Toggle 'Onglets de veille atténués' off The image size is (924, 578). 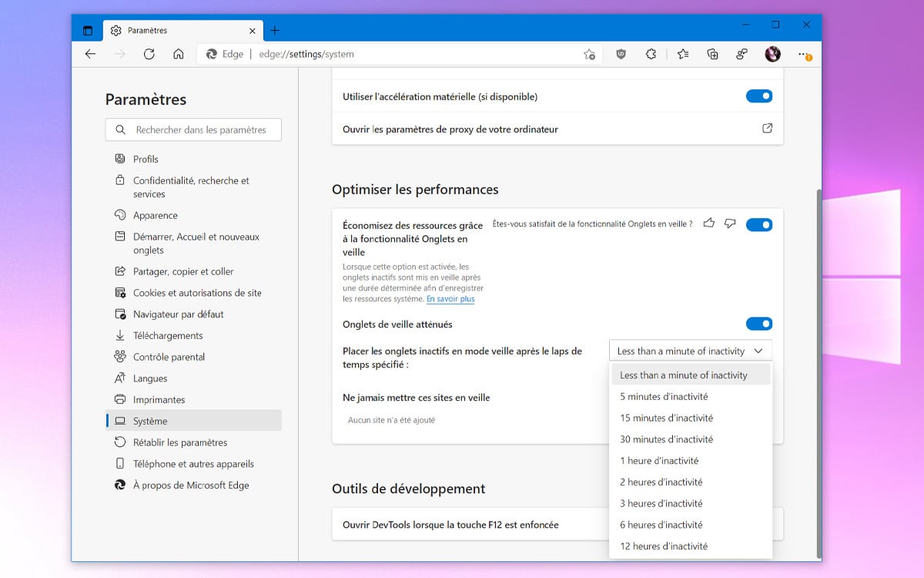(759, 324)
